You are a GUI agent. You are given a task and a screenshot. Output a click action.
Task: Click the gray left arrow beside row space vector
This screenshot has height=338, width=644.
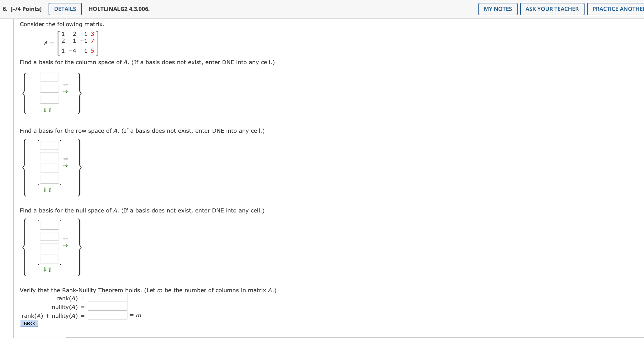tap(65, 159)
